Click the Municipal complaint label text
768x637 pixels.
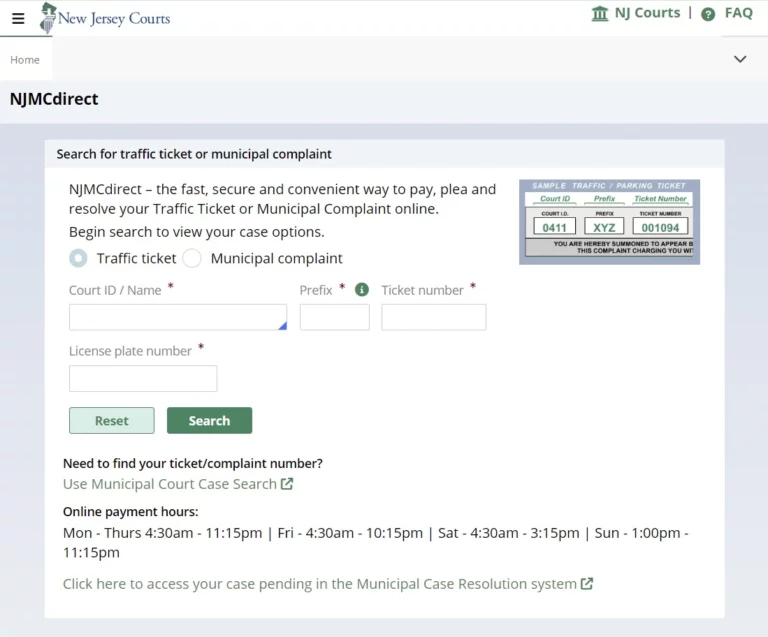(x=277, y=258)
